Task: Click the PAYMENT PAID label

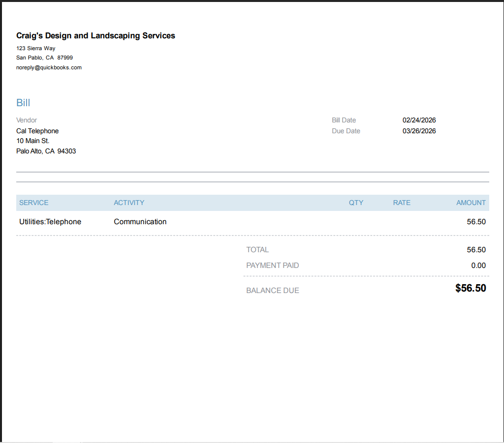Action: click(x=273, y=266)
